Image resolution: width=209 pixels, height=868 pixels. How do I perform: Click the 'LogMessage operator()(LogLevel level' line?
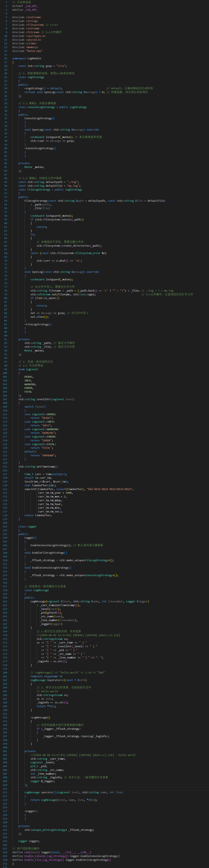74,792
